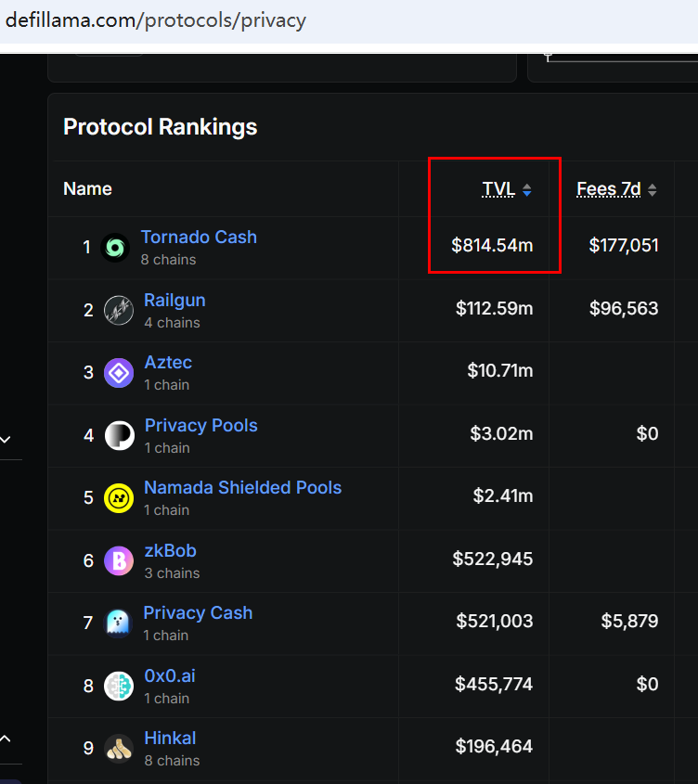Image resolution: width=698 pixels, height=784 pixels.
Task: Click Namada TVL value $2.41m
Action: [503, 496]
